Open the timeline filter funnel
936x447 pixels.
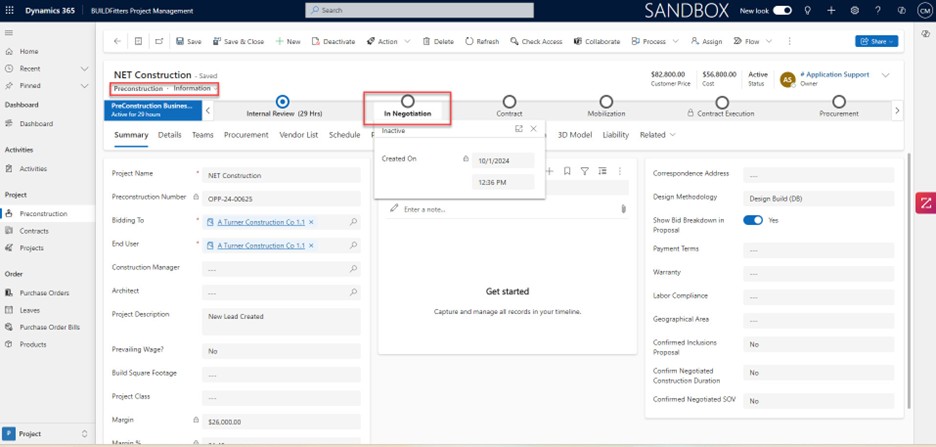[585, 171]
